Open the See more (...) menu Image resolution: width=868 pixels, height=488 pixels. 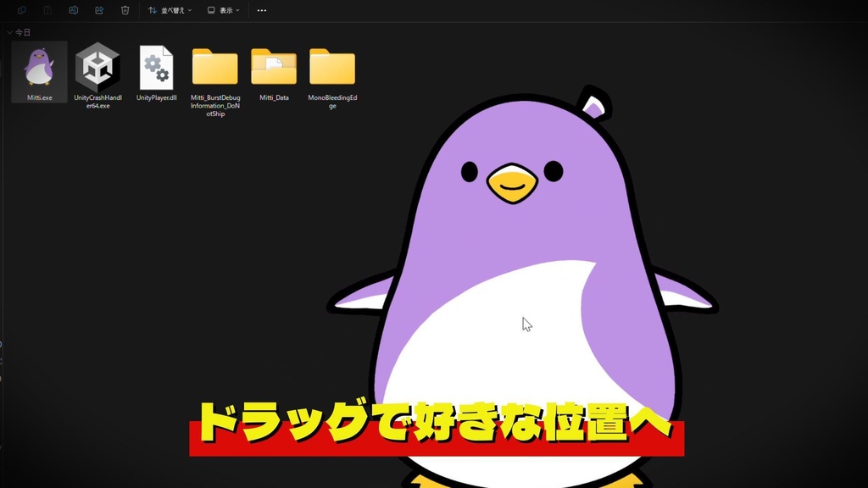coord(261,10)
